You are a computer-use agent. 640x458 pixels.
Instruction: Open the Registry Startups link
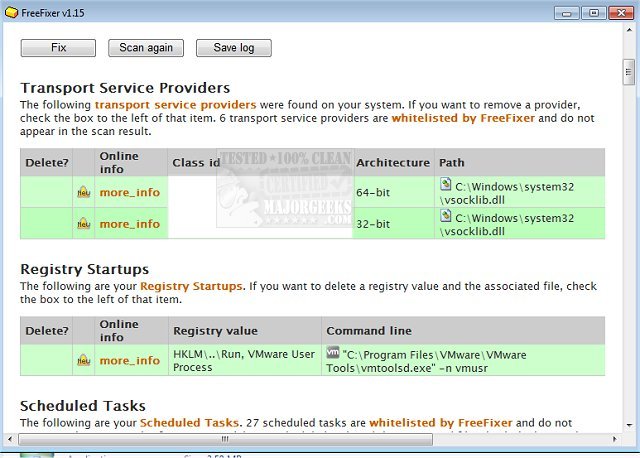pos(191,286)
